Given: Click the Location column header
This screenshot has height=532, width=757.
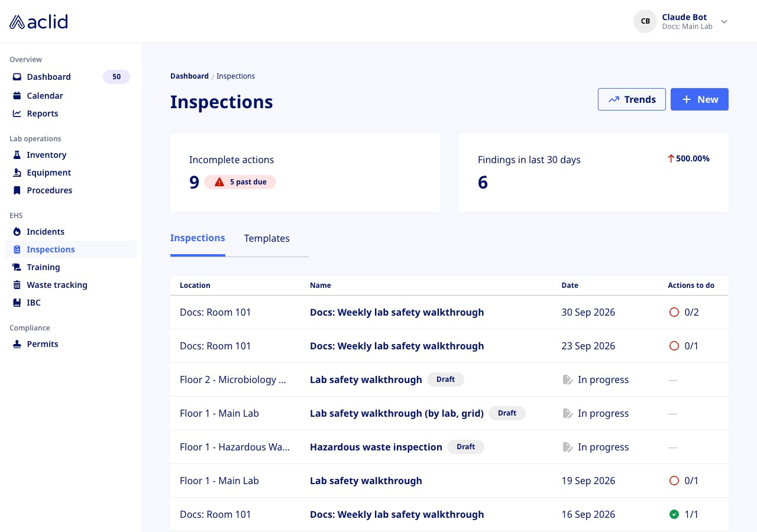Looking at the screenshot, I should point(195,286).
